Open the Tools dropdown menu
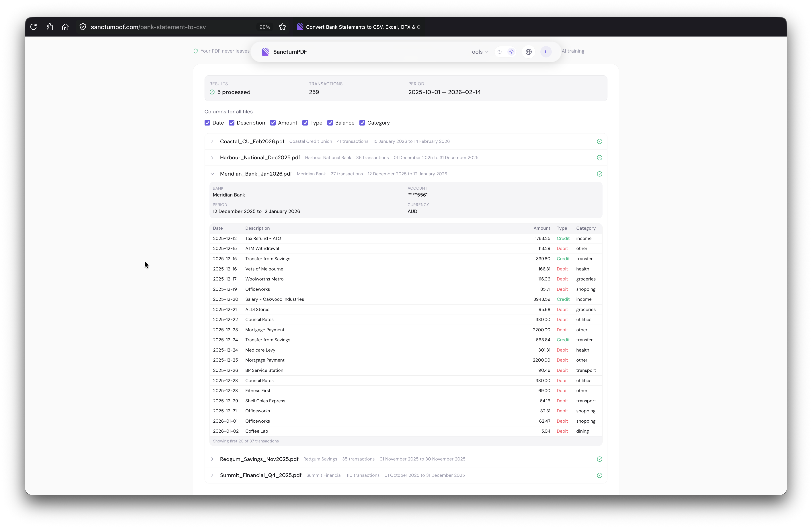The width and height of the screenshot is (812, 528). click(478, 52)
